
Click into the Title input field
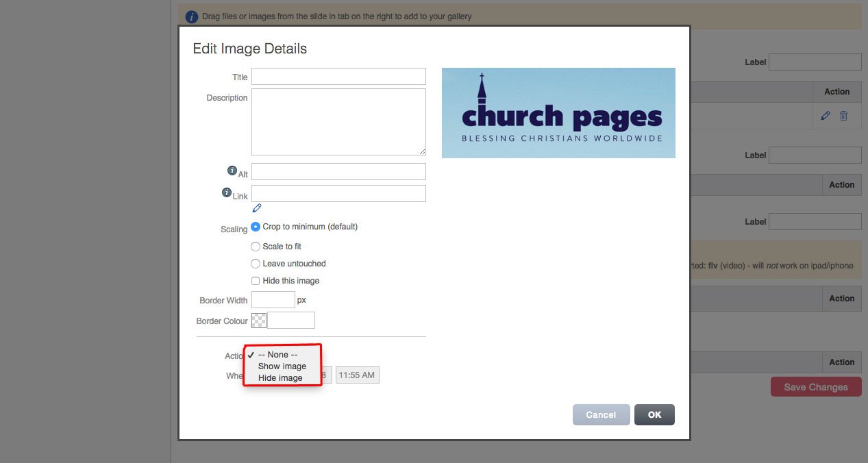pos(338,77)
